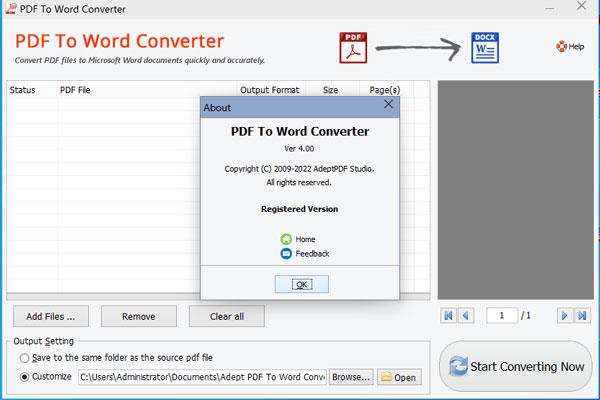The width and height of the screenshot is (600, 400).
Task: Click the gray preview pane
Action: (x=515, y=190)
